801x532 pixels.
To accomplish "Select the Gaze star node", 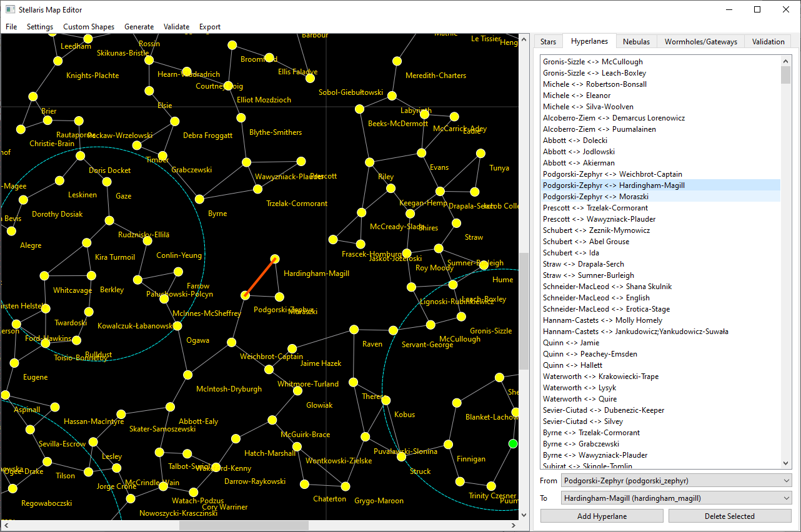I will click(x=106, y=182).
